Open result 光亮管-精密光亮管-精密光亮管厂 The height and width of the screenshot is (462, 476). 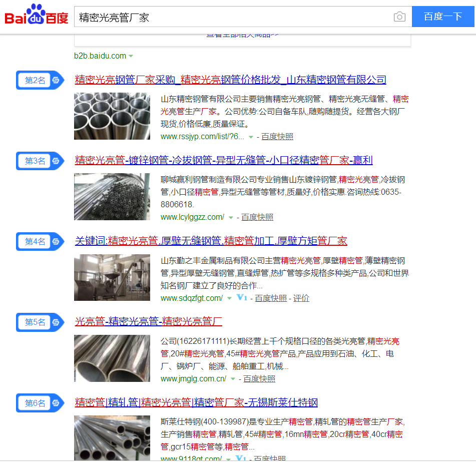(x=149, y=321)
